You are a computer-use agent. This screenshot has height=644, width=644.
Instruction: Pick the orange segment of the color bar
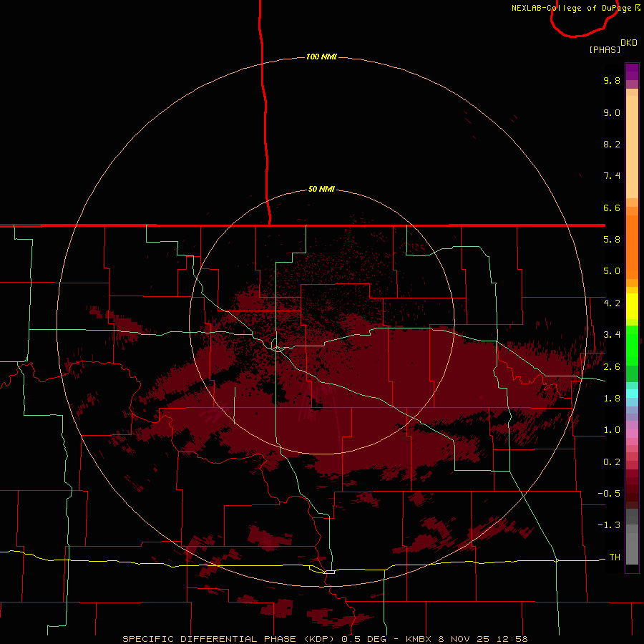point(632,246)
